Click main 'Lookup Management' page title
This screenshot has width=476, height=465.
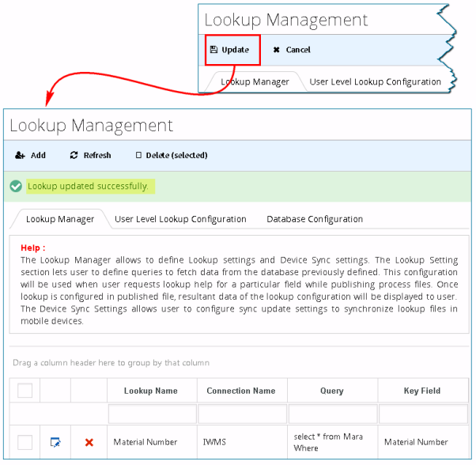(x=92, y=126)
